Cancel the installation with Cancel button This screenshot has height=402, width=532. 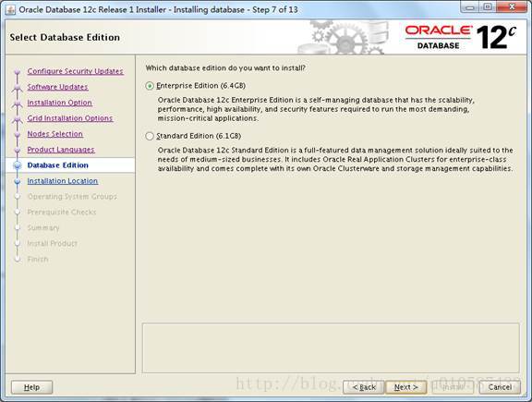(500, 387)
